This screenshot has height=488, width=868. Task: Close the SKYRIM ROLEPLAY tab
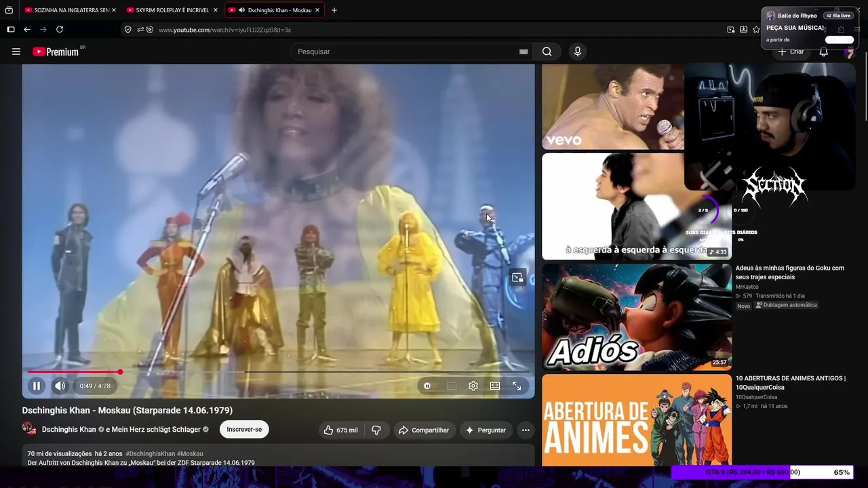coord(215,10)
